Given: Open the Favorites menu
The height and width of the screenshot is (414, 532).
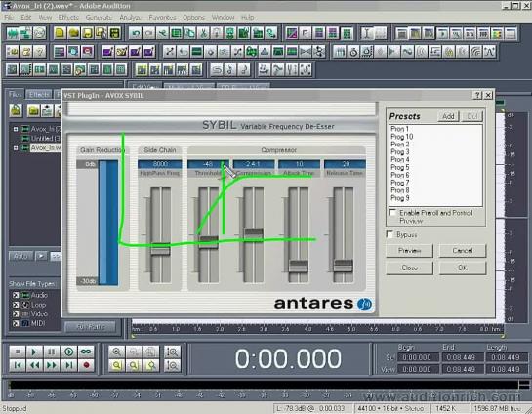Looking at the screenshot, I should point(162,17).
